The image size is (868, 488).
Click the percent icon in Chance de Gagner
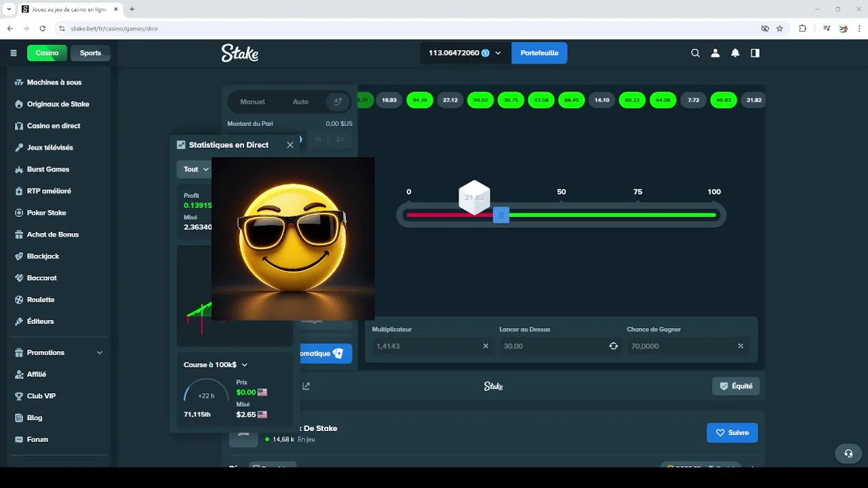pos(741,346)
